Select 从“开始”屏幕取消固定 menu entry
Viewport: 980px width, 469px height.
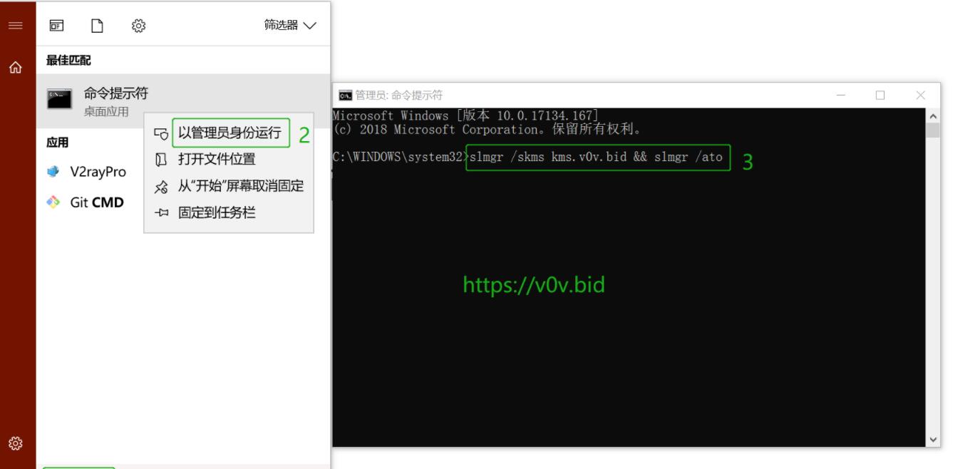[229, 186]
